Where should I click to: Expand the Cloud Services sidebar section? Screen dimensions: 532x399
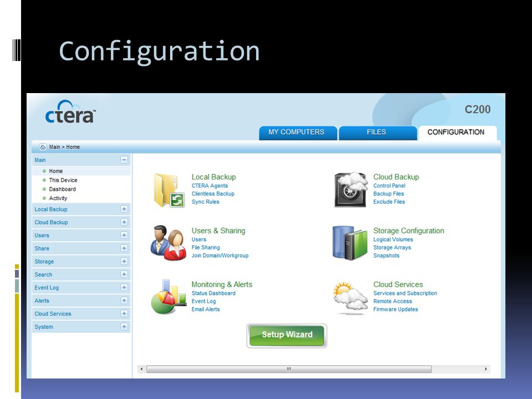click(124, 314)
